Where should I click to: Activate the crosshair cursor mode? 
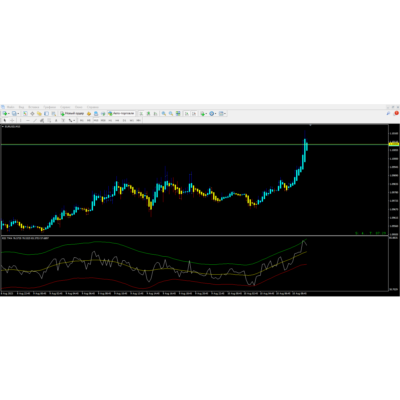tap(12, 120)
